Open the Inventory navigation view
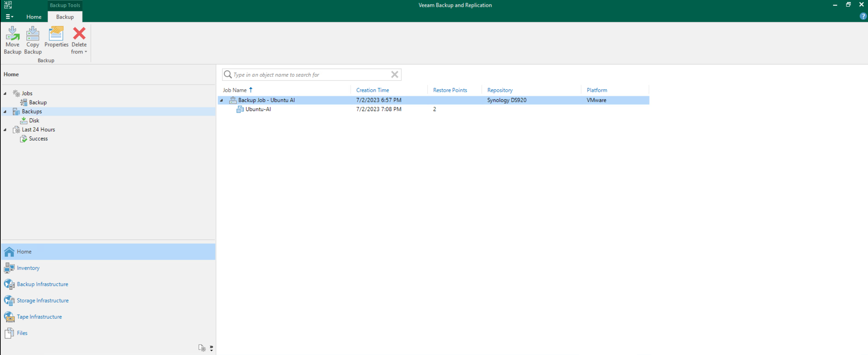This screenshot has width=868, height=355. (108, 268)
